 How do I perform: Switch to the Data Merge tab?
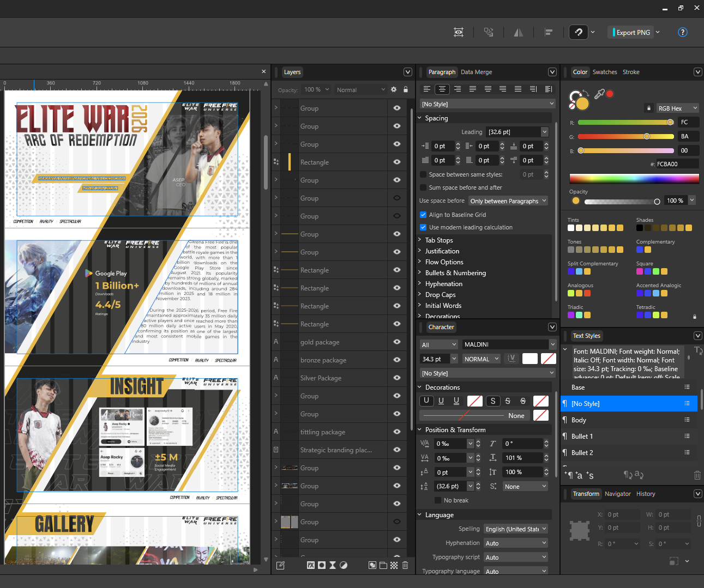(476, 72)
